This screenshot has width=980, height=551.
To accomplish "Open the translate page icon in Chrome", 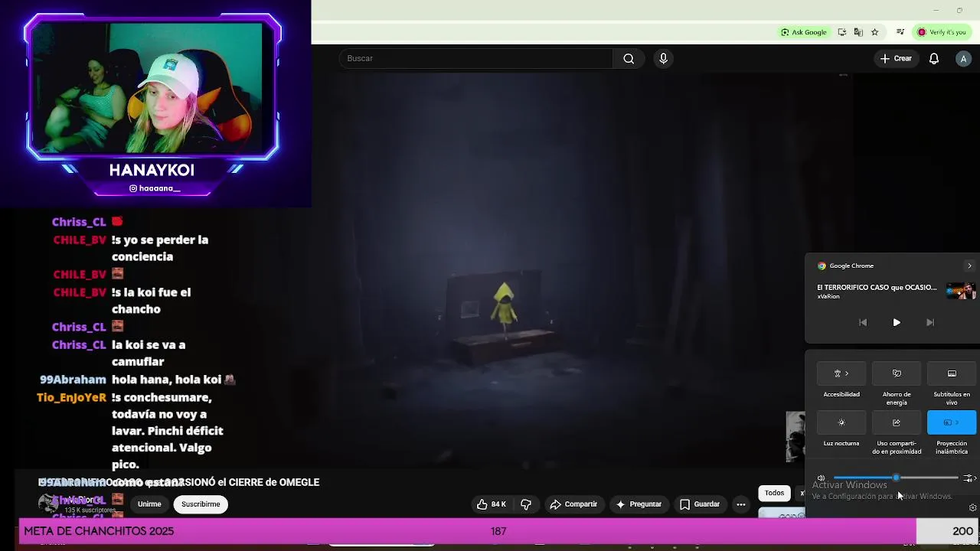I will [858, 32].
